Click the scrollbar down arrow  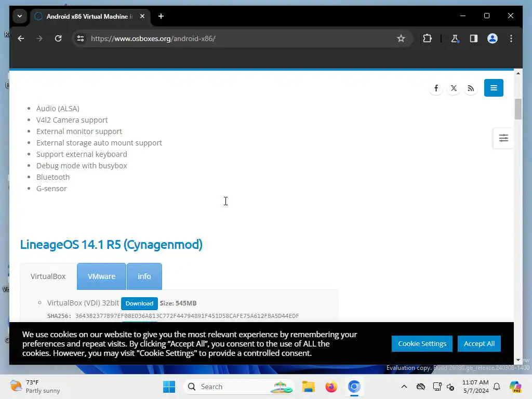pos(518,360)
